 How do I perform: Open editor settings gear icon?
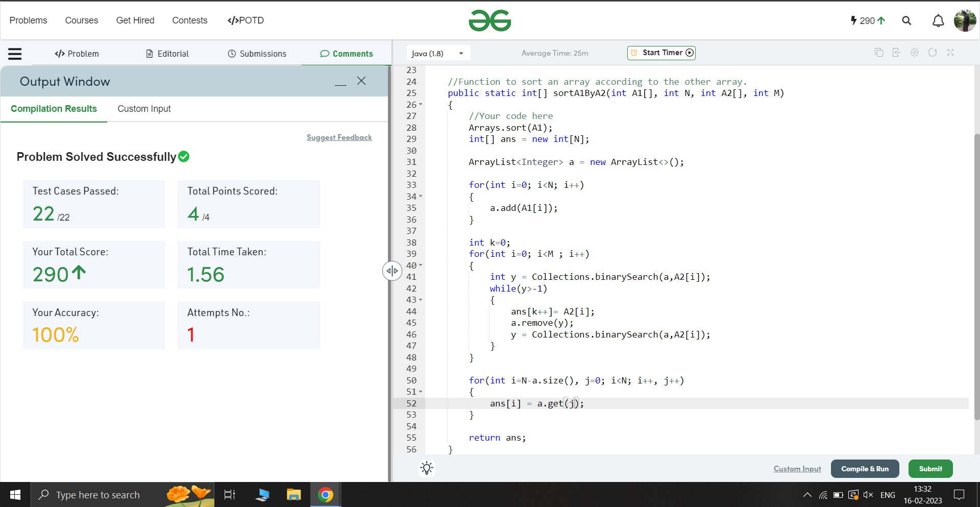tap(915, 53)
